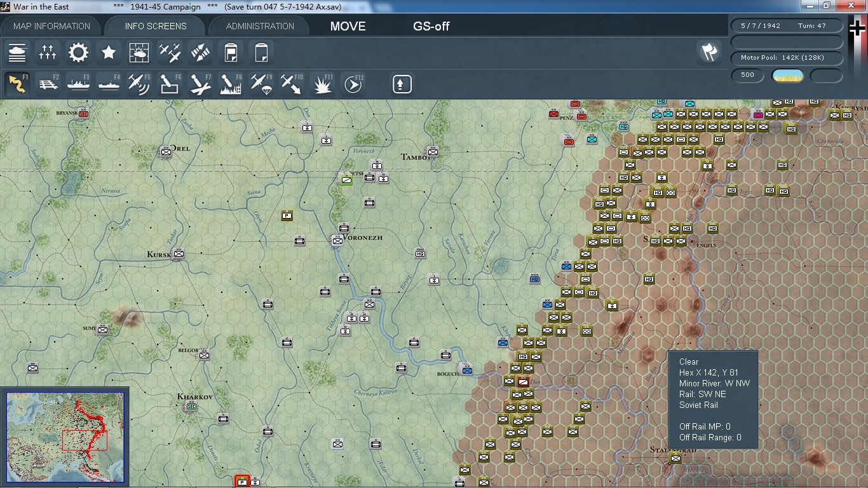This screenshot has height=488, width=868.
Task: Click the opposing diagonal arrows icon
Action: click(x=200, y=53)
